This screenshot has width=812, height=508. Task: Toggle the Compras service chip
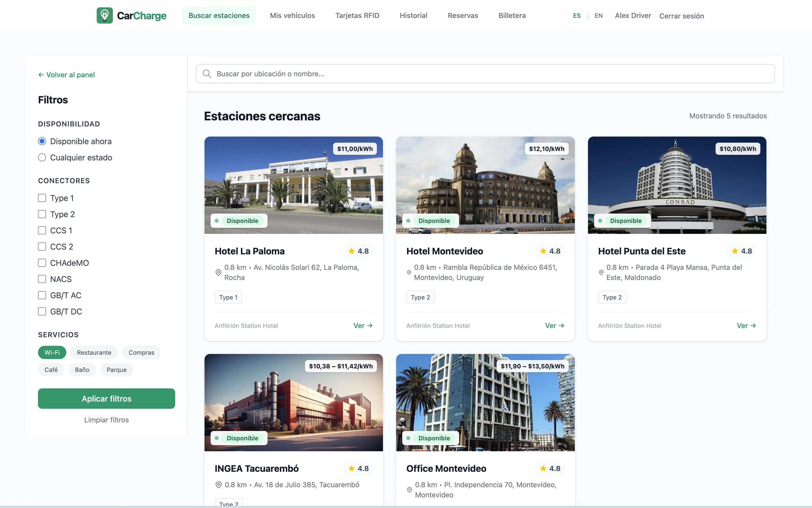tap(141, 352)
